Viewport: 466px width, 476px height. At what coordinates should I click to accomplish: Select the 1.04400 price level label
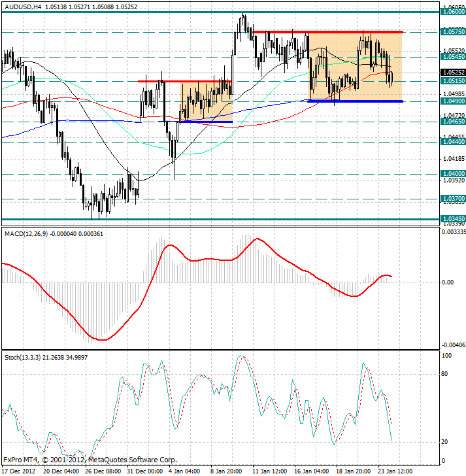[x=453, y=142]
